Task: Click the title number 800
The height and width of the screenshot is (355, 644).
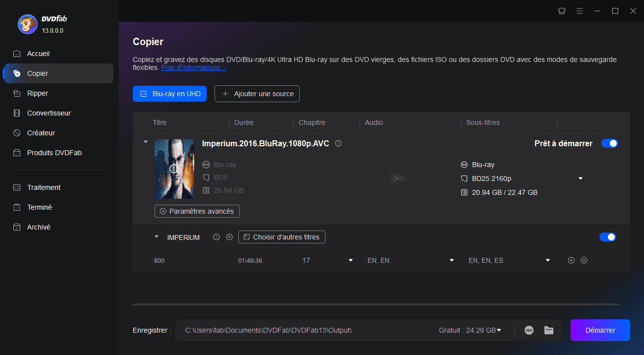Action: coord(159,260)
